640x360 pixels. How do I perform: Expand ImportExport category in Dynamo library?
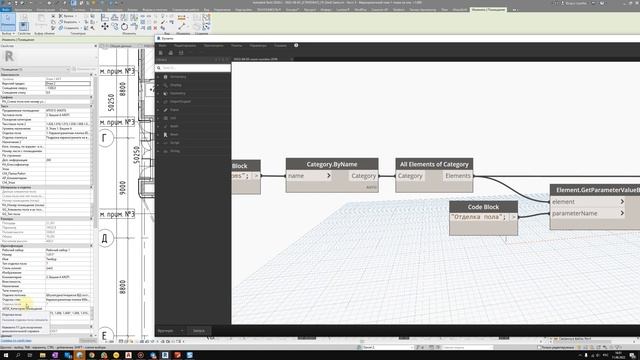coord(180,101)
